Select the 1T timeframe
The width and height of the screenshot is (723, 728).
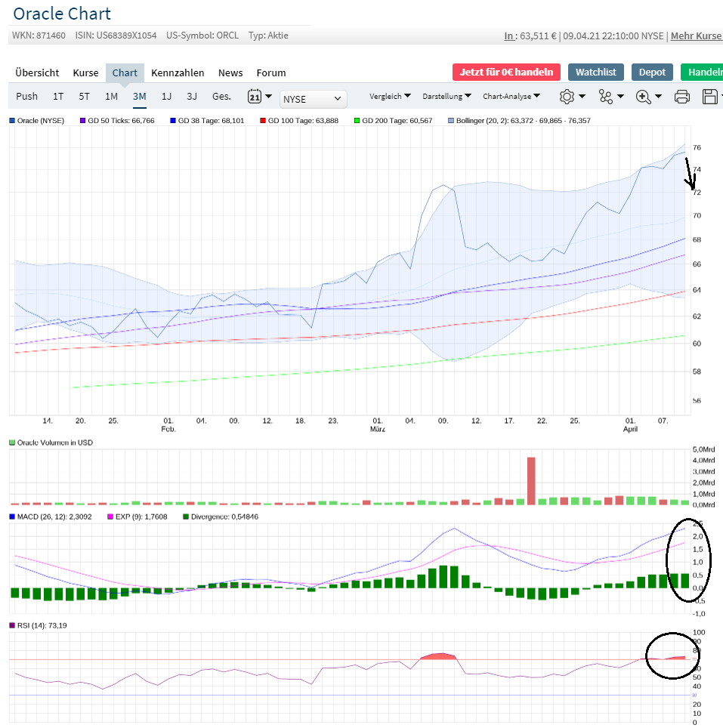(58, 96)
